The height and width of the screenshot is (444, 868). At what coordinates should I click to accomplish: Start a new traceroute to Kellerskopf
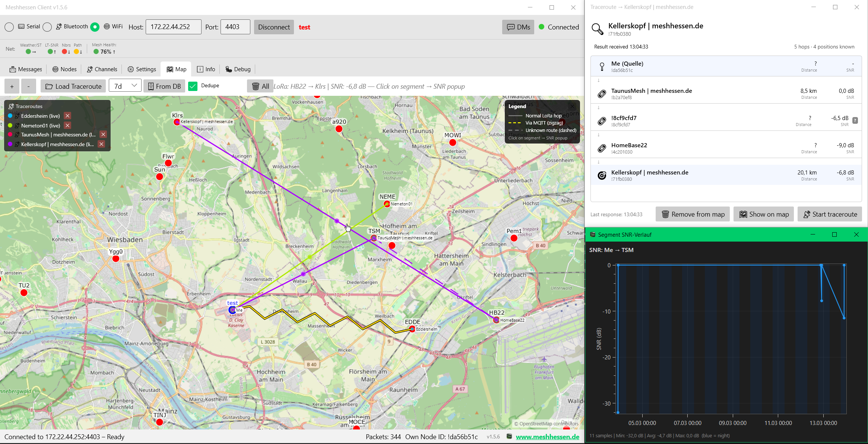tap(830, 214)
